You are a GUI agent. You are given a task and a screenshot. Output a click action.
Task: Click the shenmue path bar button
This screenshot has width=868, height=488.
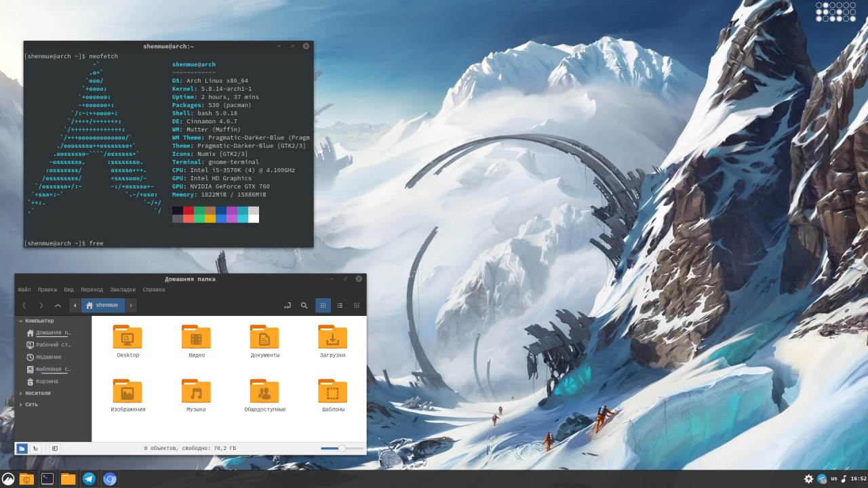(103, 306)
